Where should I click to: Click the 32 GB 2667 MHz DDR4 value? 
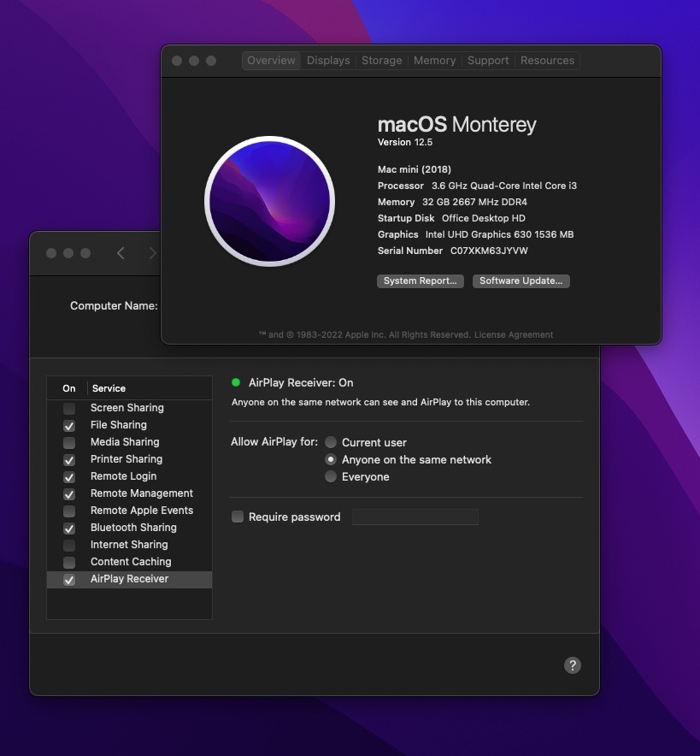tap(474, 202)
